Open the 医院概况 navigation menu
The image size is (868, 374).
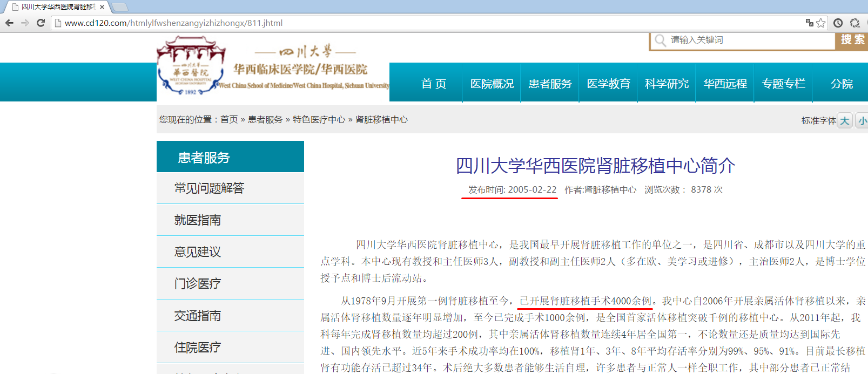(492, 84)
